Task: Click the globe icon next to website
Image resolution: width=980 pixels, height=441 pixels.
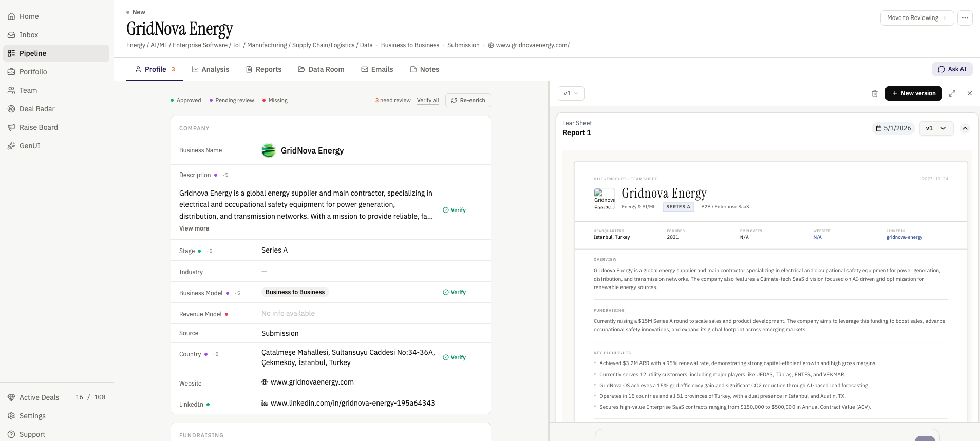Action: (265, 382)
